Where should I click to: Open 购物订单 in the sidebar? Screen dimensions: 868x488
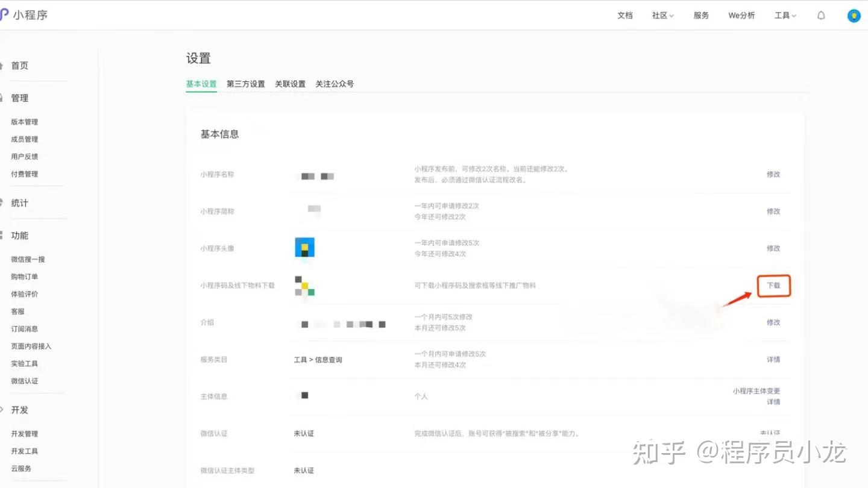(x=24, y=277)
